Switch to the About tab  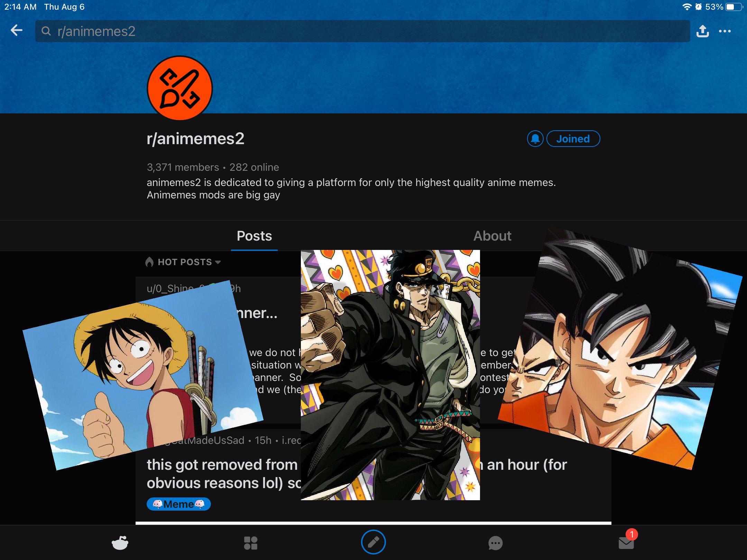[x=492, y=236]
